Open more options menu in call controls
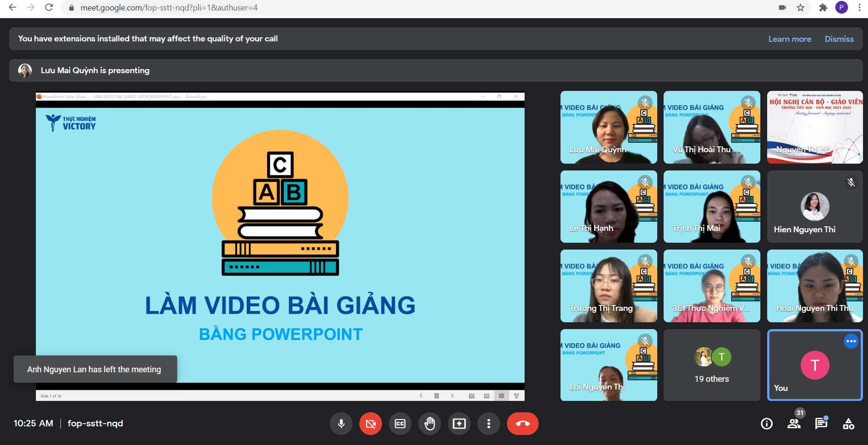 point(489,424)
